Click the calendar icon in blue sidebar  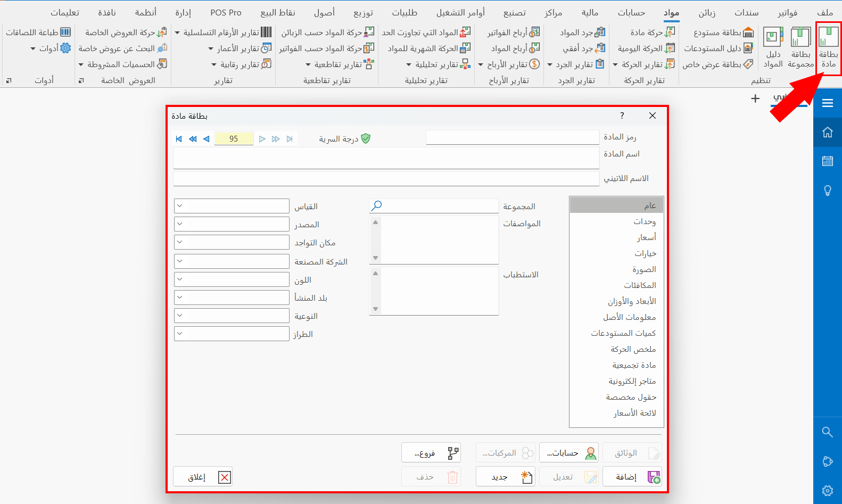[x=828, y=161]
